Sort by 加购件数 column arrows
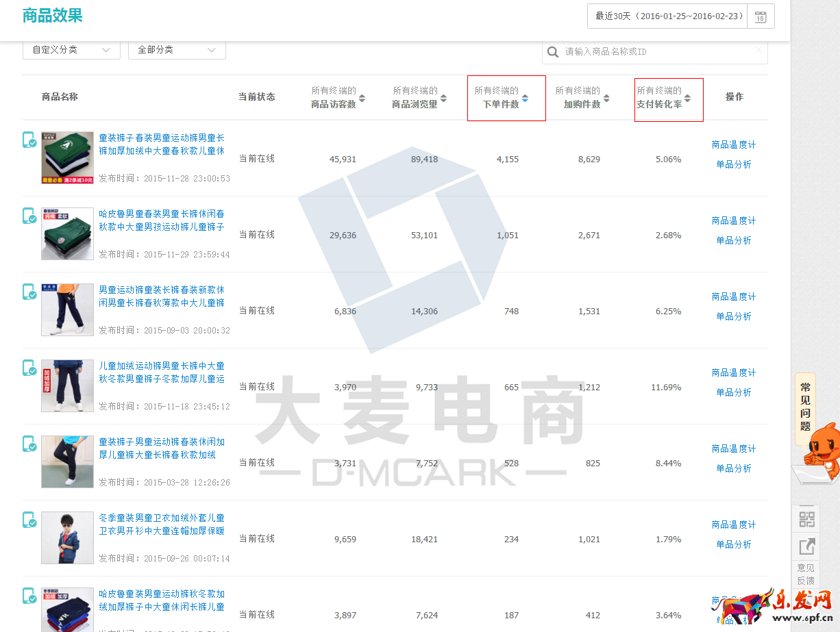Screen dimensions: 840x632 coord(606,98)
